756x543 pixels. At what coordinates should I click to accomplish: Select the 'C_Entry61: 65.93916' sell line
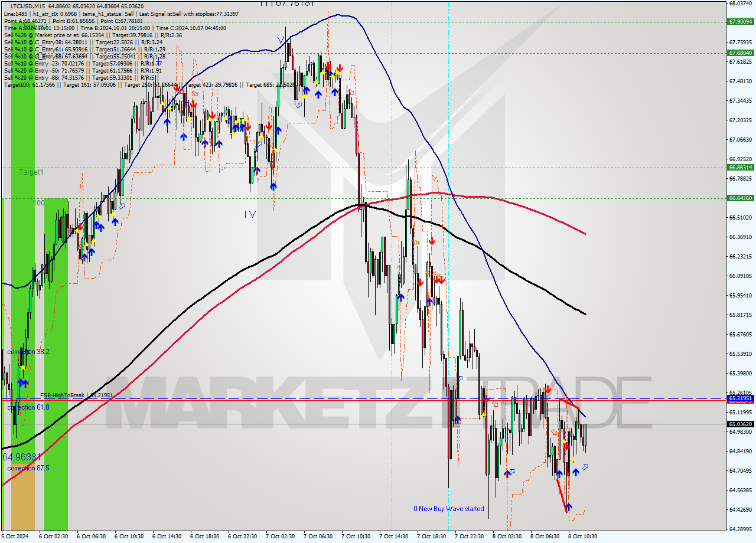84,49
